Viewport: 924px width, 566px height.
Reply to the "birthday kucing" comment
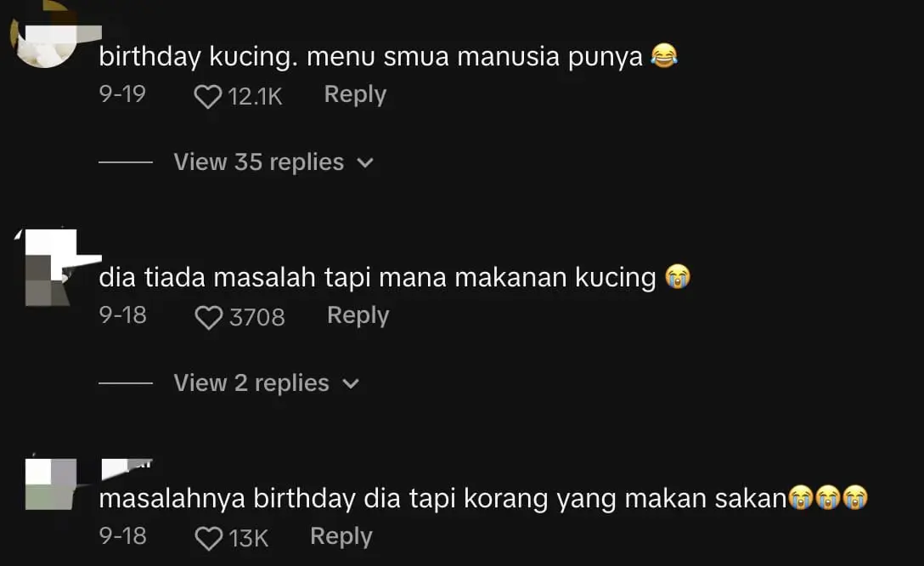point(355,94)
